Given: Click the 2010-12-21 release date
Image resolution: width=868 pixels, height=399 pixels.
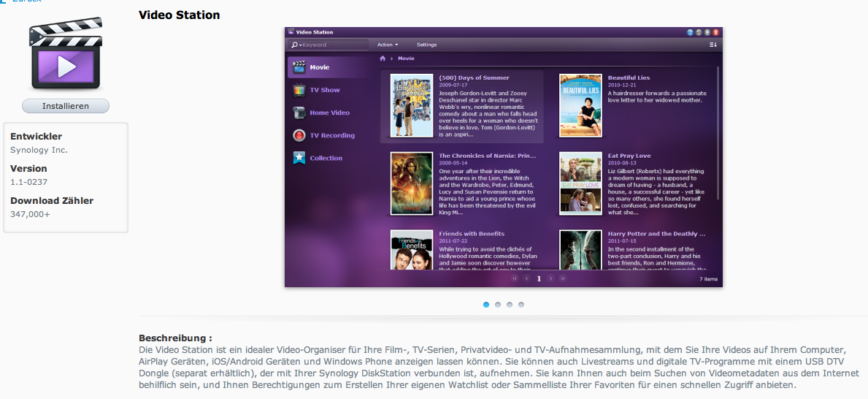Looking at the screenshot, I should point(622,85).
